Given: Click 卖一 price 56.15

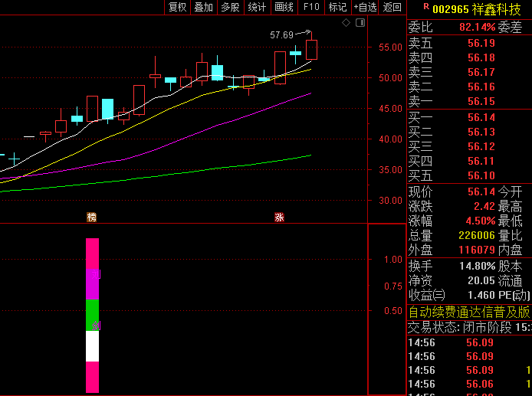Looking at the screenshot, I should pos(481,101).
